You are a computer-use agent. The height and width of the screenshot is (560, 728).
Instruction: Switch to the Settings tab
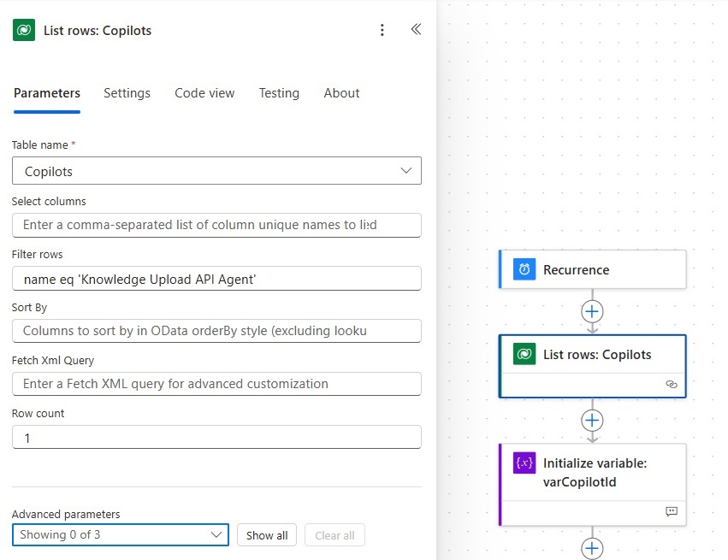tap(127, 93)
